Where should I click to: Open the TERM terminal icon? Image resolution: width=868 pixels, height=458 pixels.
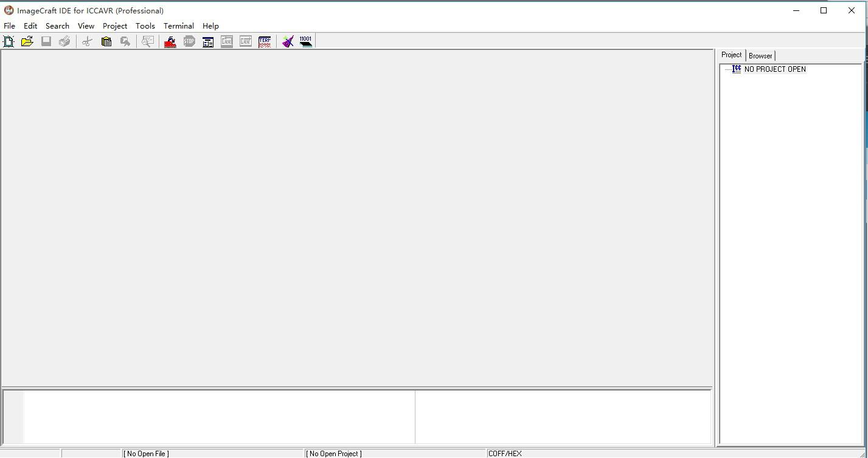click(x=265, y=41)
